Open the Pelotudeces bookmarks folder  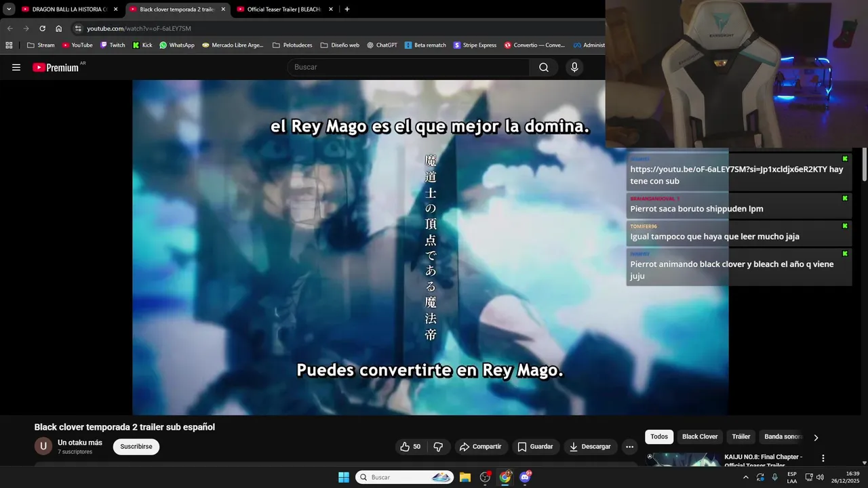[x=292, y=45]
